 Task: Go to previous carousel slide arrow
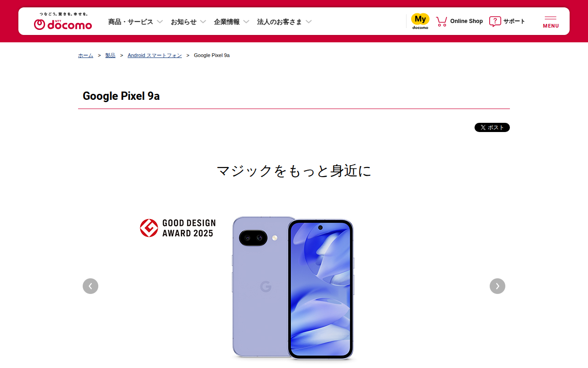(x=90, y=286)
